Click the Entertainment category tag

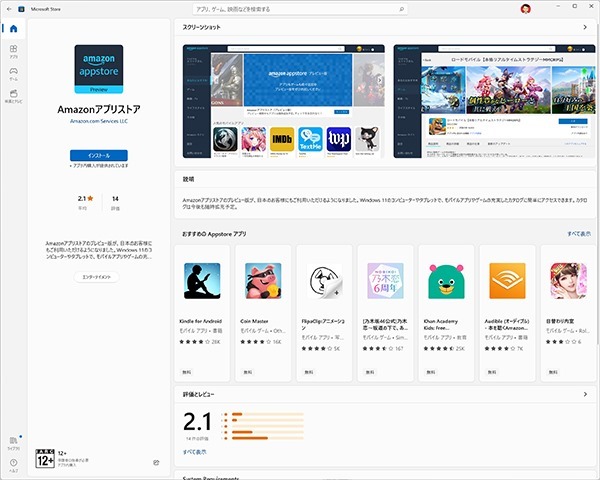pos(99,276)
